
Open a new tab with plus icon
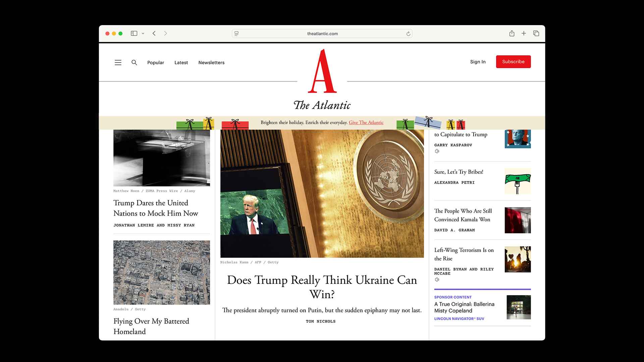tap(524, 34)
